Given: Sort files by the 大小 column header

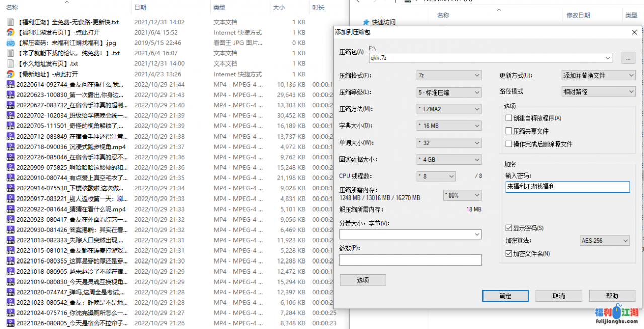Looking at the screenshot, I should (279, 8).
